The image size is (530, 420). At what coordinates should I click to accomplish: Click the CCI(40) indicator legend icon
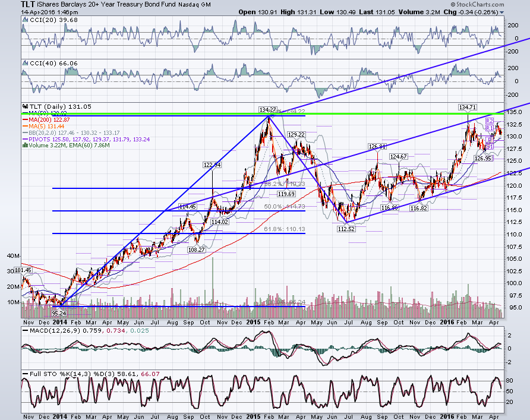(x=25, y=63)
